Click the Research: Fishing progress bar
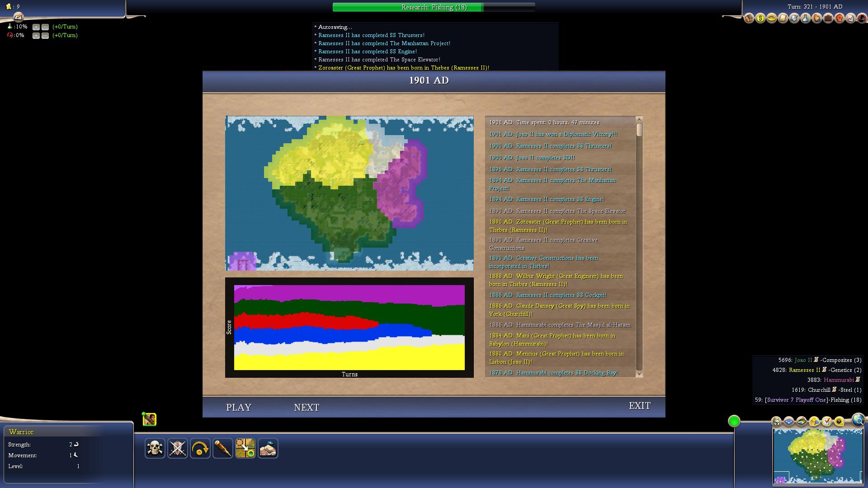 [x=434, y=7]
